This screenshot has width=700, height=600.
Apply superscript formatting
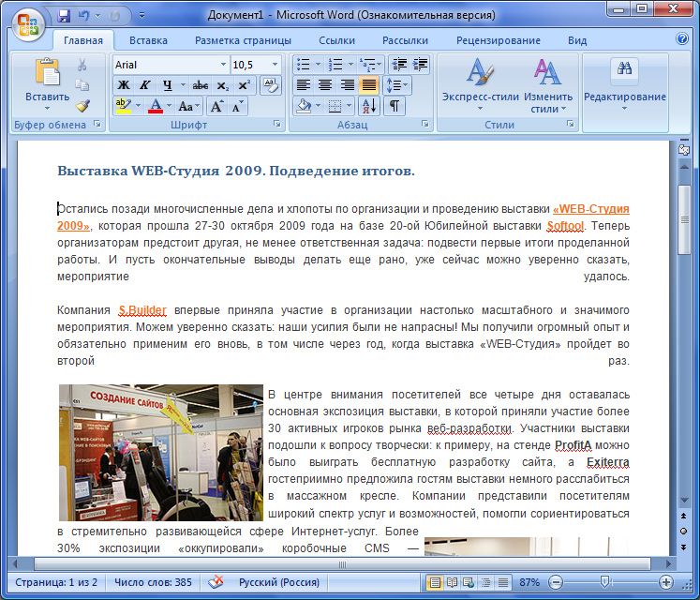click(x=245, y=85)
